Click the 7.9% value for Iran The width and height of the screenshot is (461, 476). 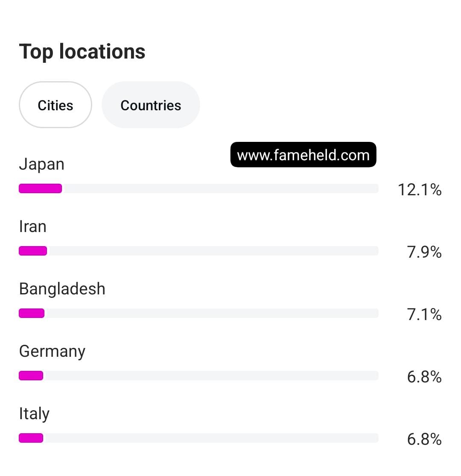424,252
